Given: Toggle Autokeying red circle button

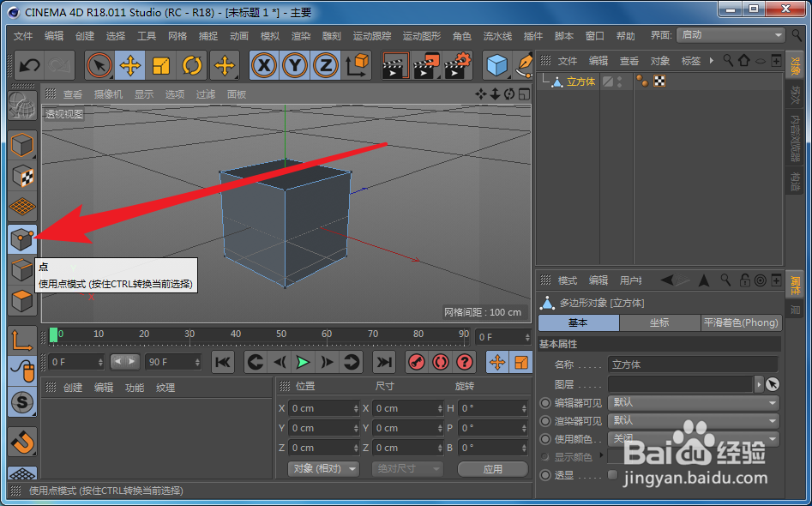Looking at the screenshot, I should pyautogui.click(x=441, y=362).
